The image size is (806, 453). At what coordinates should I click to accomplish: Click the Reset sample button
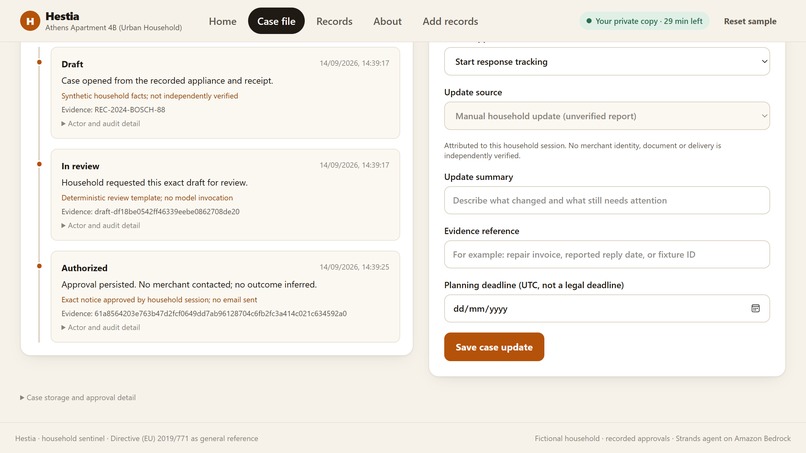pos(750,21)
